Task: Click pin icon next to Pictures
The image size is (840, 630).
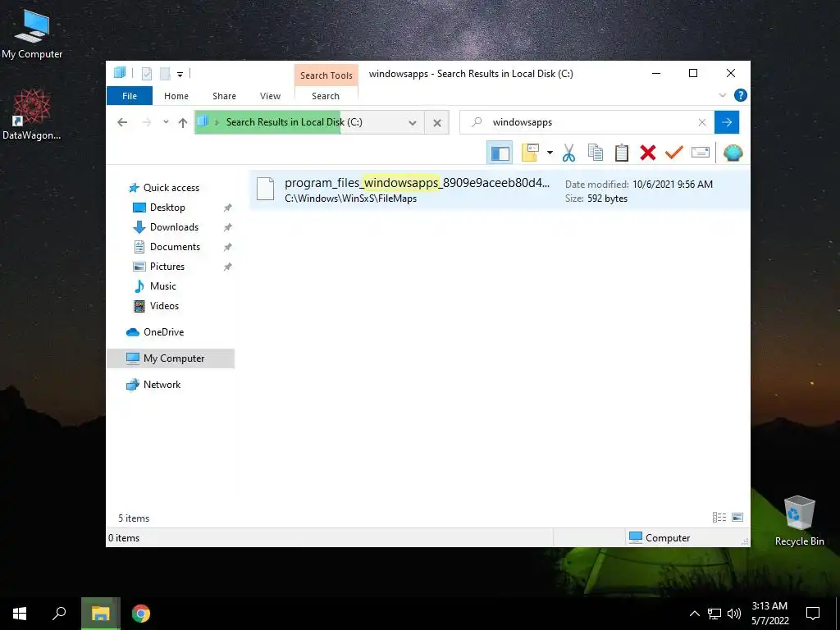Action: coord(228,267)
